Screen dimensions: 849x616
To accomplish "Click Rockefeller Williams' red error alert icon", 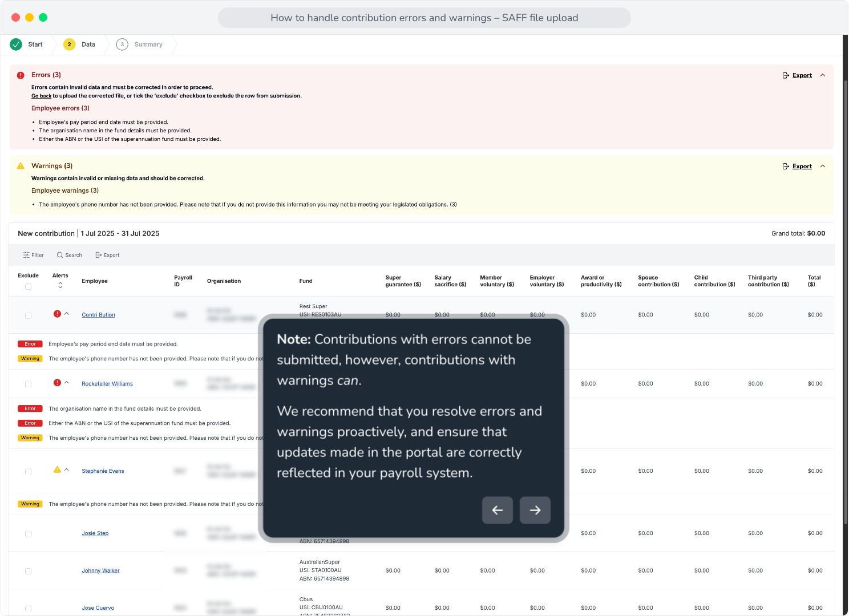I will coord(57,383).
